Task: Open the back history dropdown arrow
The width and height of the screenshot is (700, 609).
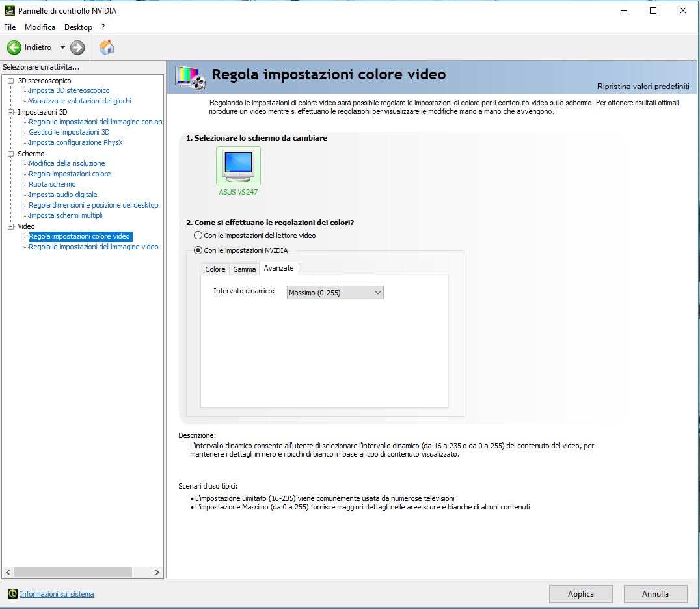Action: point(62,47)
